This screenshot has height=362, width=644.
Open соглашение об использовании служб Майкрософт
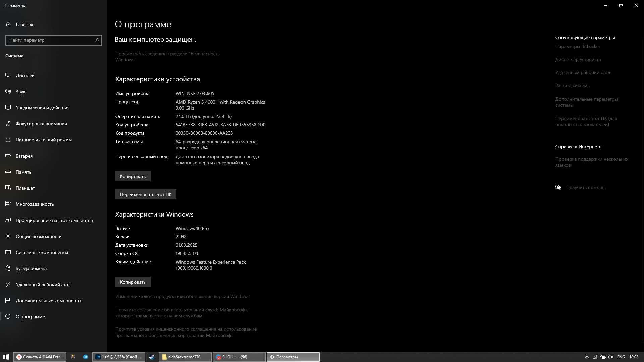[181, 313]
